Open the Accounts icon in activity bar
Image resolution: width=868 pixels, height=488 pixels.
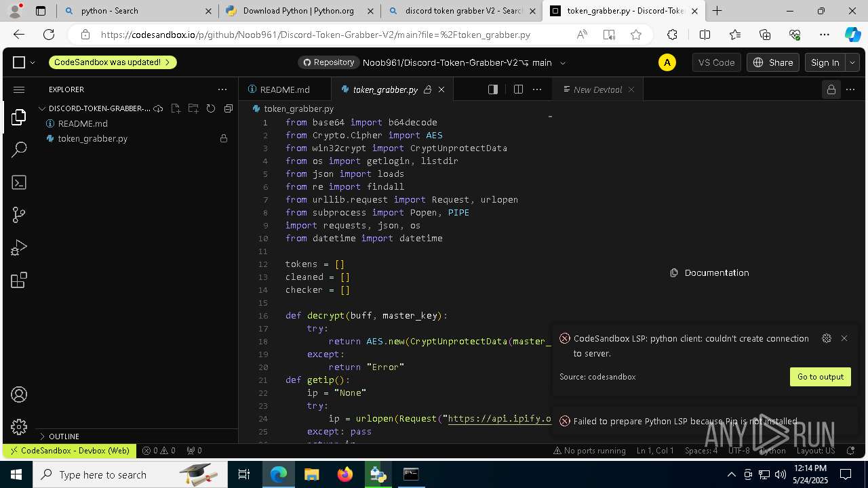(19, 394)
